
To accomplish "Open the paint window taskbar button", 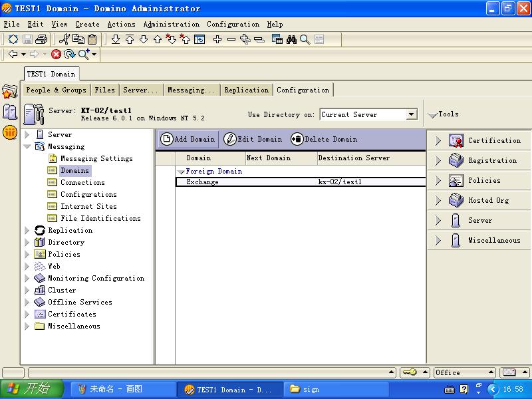I will pyautogui.click(x=123, y=389).
